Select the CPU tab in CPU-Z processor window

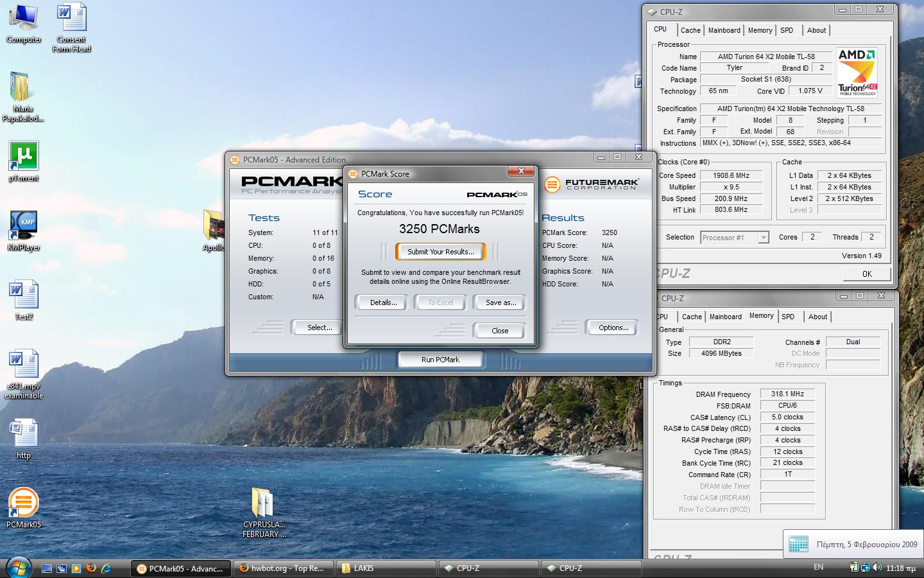(x=660, y=30)
